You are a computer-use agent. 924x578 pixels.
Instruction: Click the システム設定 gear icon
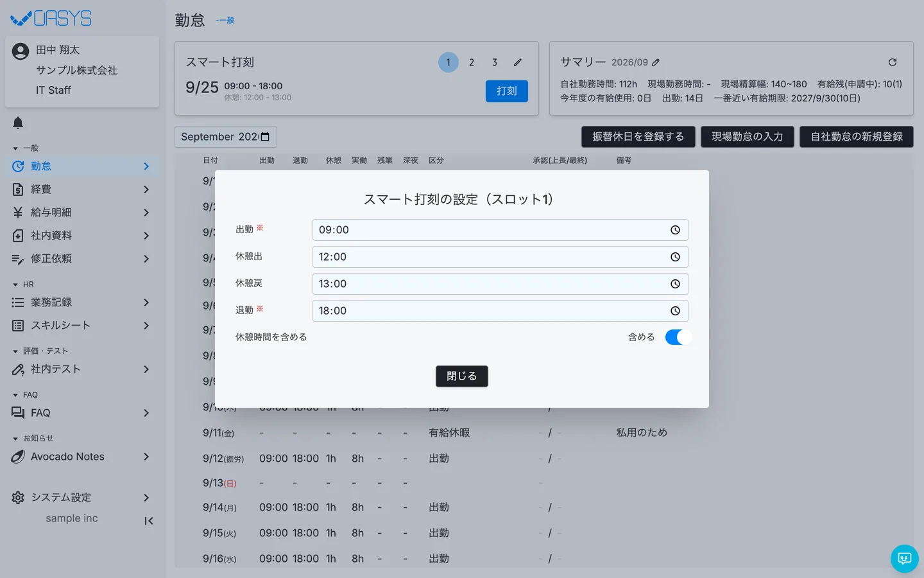[x=18, y=498]
